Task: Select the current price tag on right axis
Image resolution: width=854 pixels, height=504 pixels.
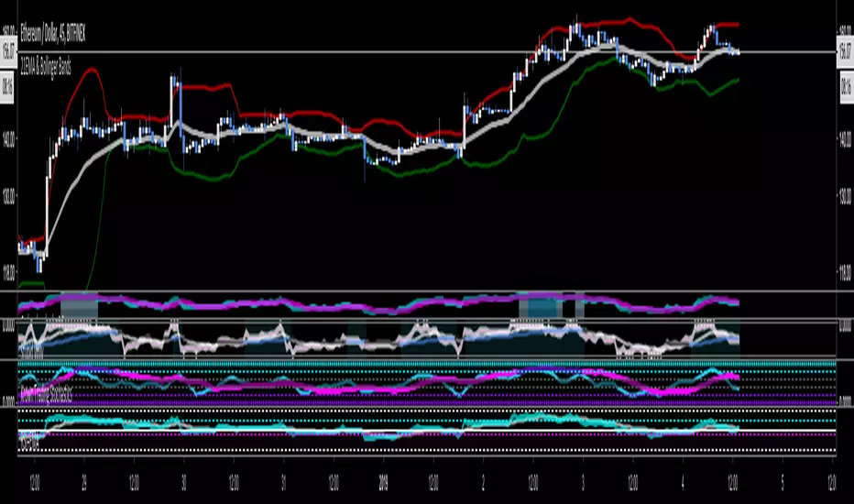Action: coord(845,51)
